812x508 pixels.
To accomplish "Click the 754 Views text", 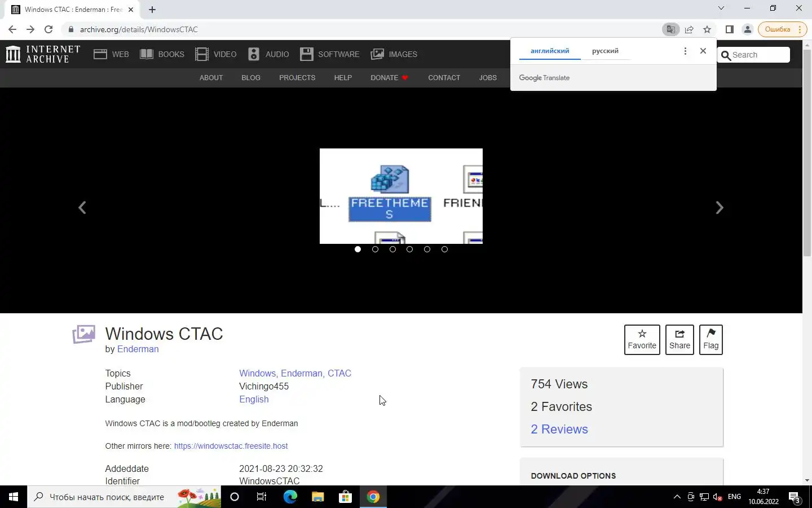I will click(x=559, y=384).
